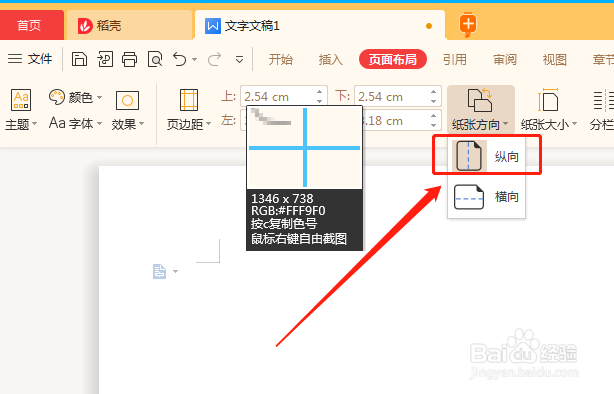The height and width of the screenshot is (394, 614).
Task: Increase right margin 3.18 cm stepper up
Action: click(433, 116)
